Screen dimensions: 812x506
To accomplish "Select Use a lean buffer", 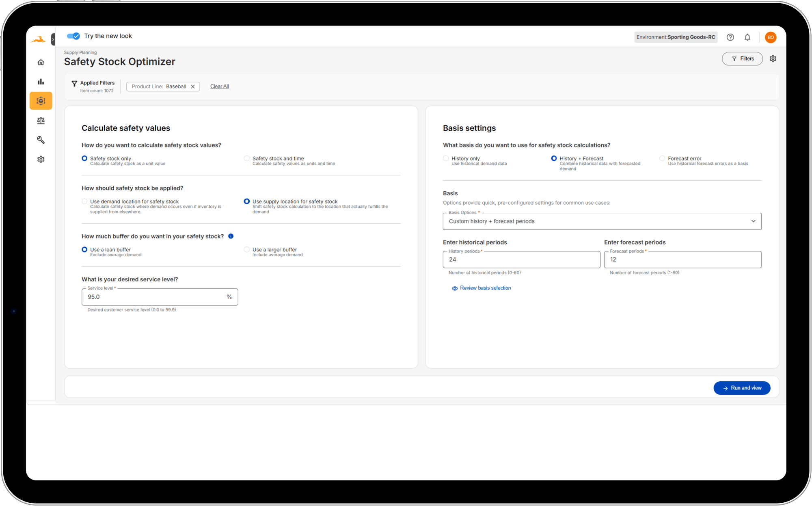I will click(x=84, y=249).
